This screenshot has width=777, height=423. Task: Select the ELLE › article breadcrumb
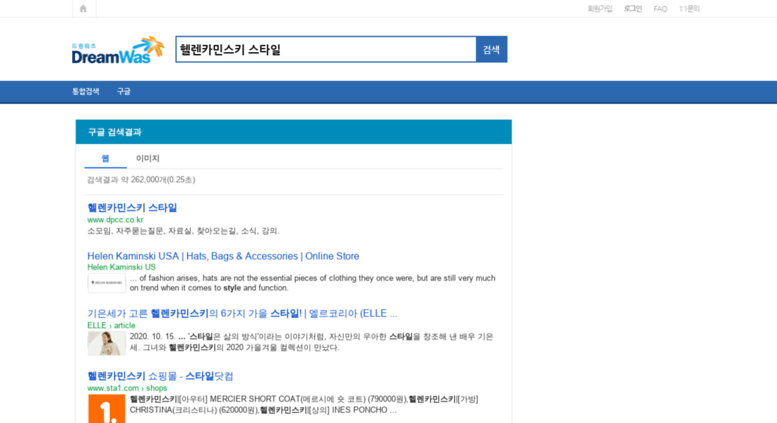coord(111,325)
